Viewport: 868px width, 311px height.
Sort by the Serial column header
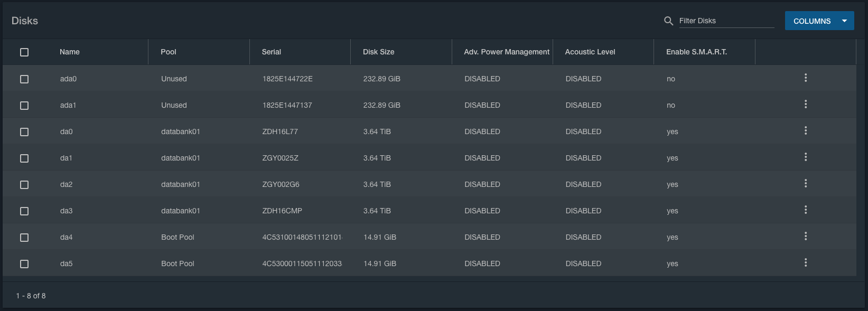272,52
